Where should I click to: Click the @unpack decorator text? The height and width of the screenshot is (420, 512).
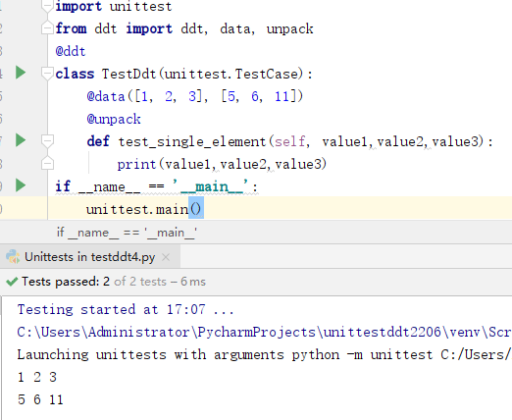[x=114, y=119]
